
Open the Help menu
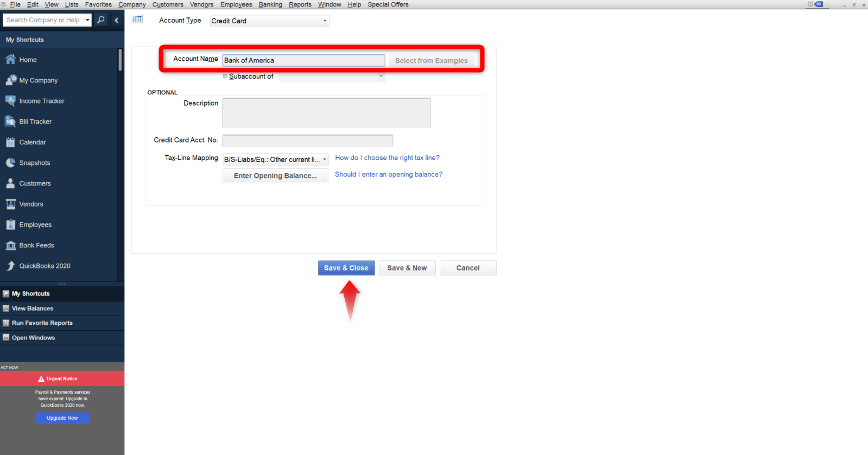pyautogui.click(x=354, y=4)
